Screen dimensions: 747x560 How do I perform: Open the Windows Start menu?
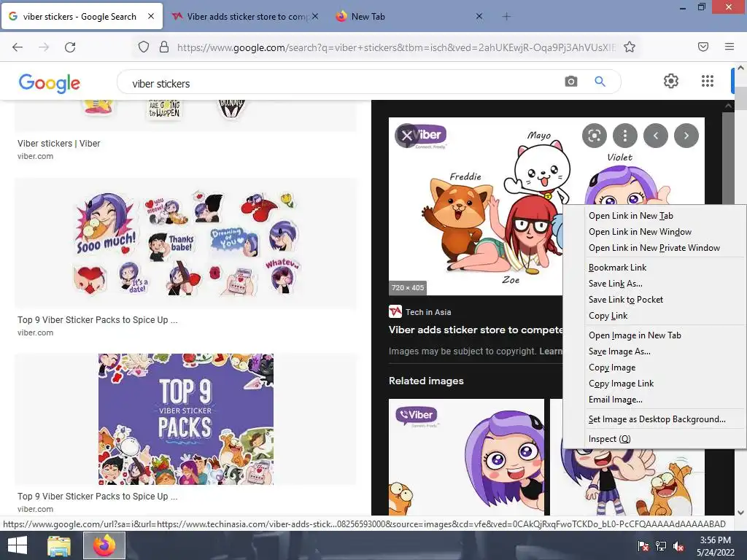(18, 545)
